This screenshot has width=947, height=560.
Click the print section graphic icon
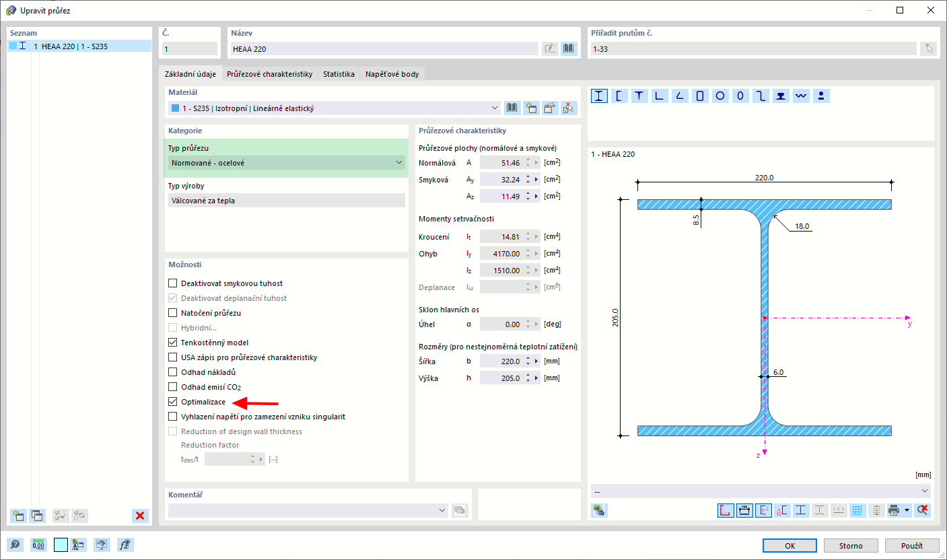[894, 510]
